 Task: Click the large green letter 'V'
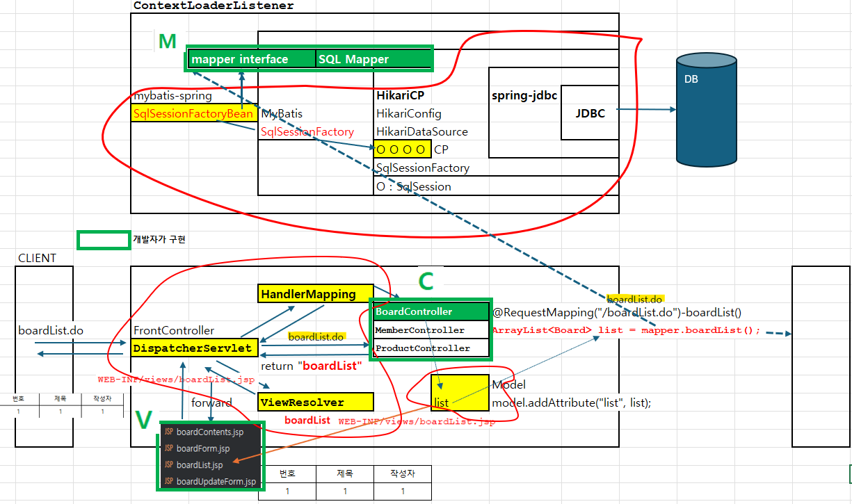tap(143, 420)
